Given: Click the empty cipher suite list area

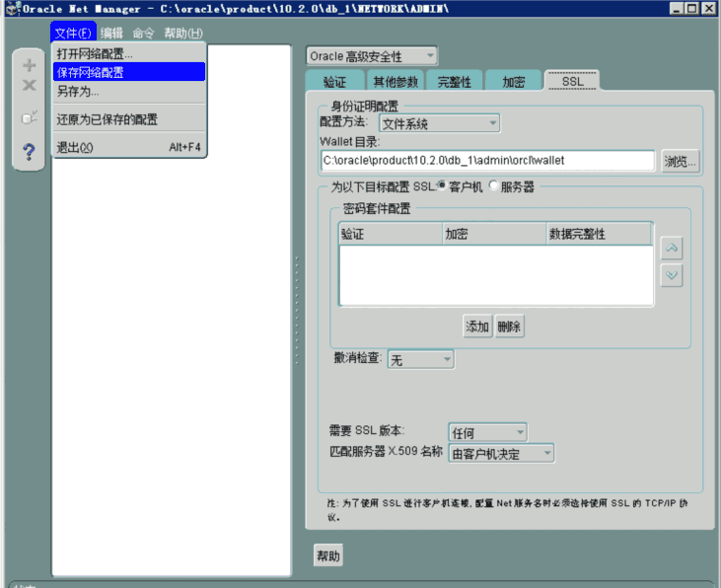Looking at the screenshot, I should click(x=496, y=275).
